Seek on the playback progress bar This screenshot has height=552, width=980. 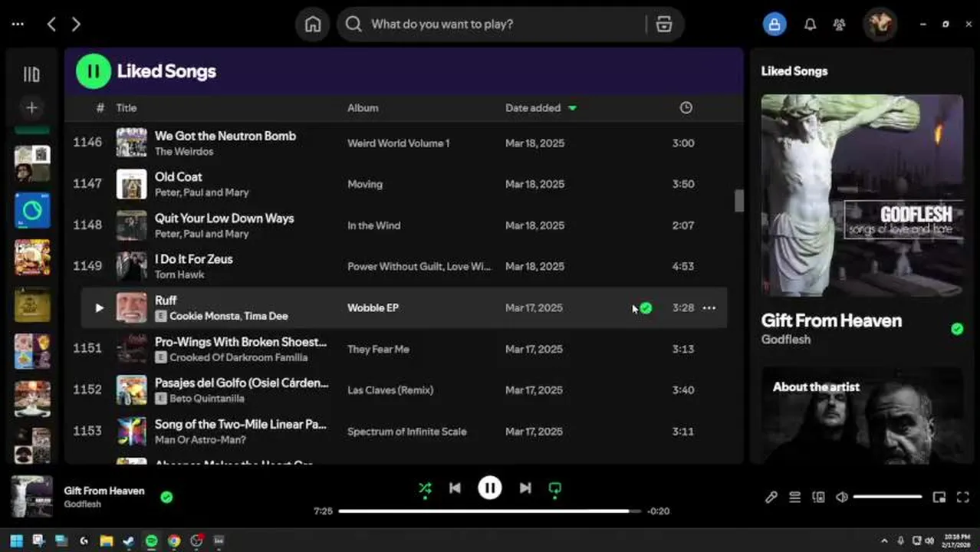click(490, 511)
